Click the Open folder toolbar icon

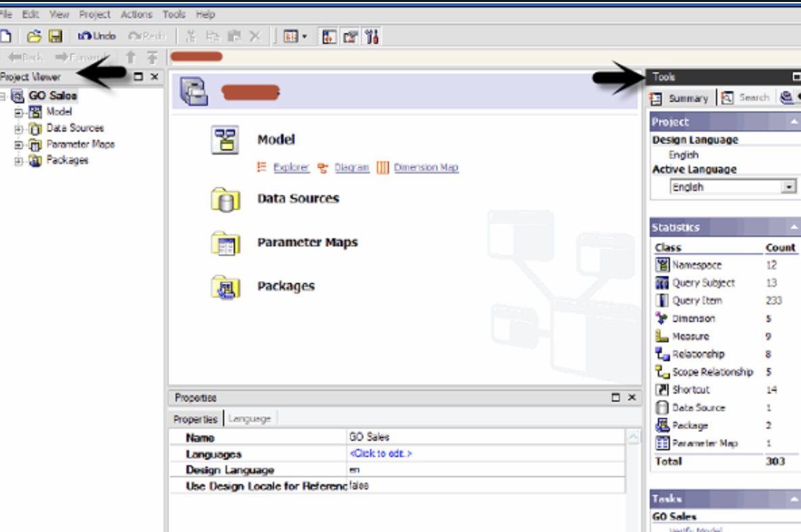point(34,36)
